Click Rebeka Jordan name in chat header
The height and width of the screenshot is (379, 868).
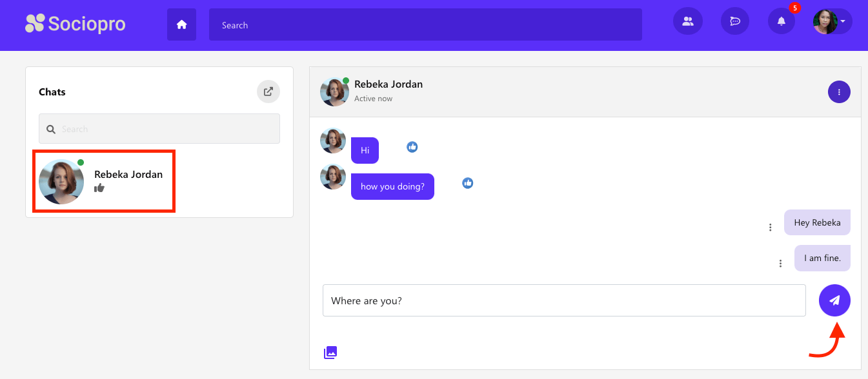point(388,84)
